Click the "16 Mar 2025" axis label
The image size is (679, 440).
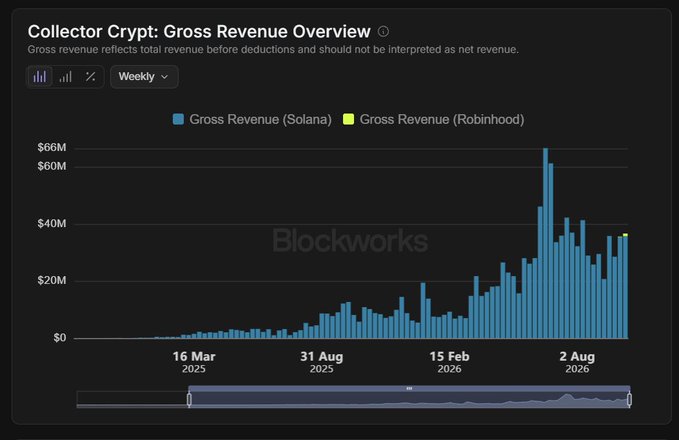click(x=194, y=362)
